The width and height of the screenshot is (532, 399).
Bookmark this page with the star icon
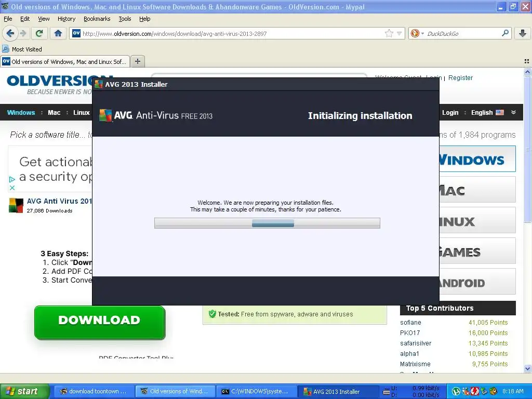[x=389, y=33]
